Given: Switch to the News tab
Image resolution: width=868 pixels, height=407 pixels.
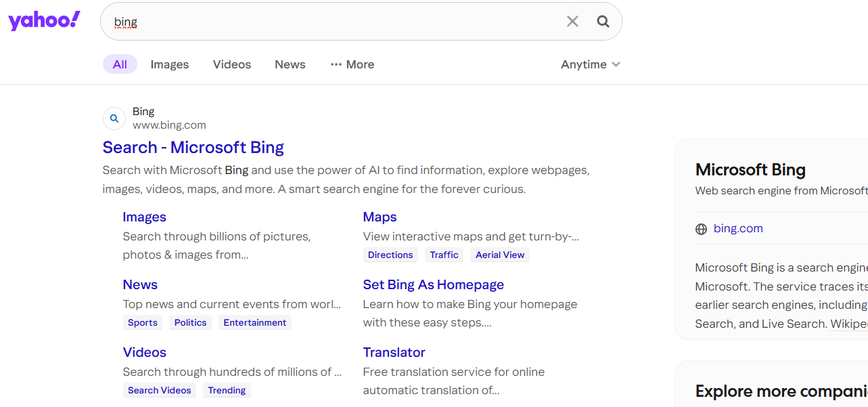Looking at the screenshot, I should pos(290,64).
